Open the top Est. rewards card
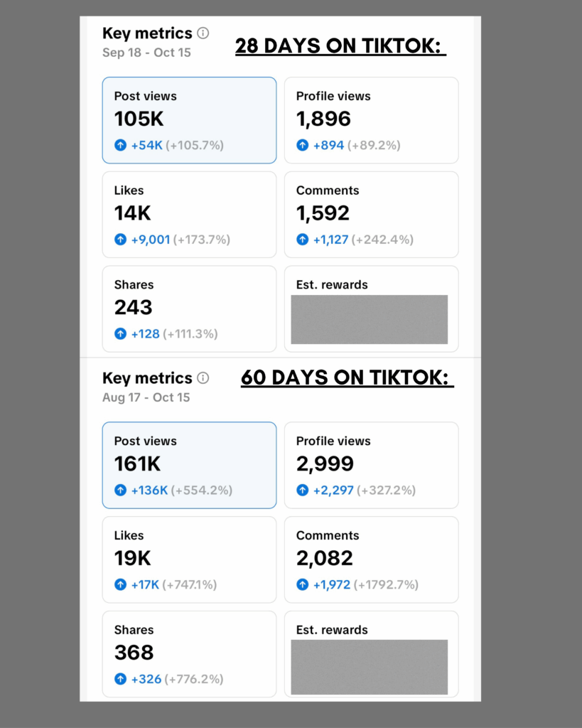 click(371, 309)
